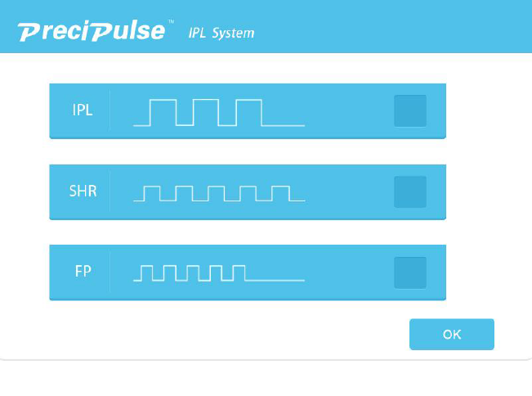Click the first pulse in IPL waveform

coord(163,113)
